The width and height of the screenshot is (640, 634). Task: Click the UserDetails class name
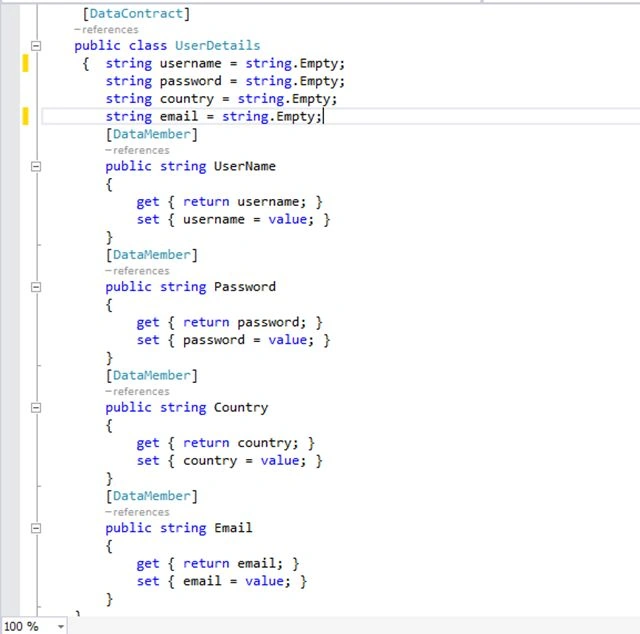coord(218,45)
